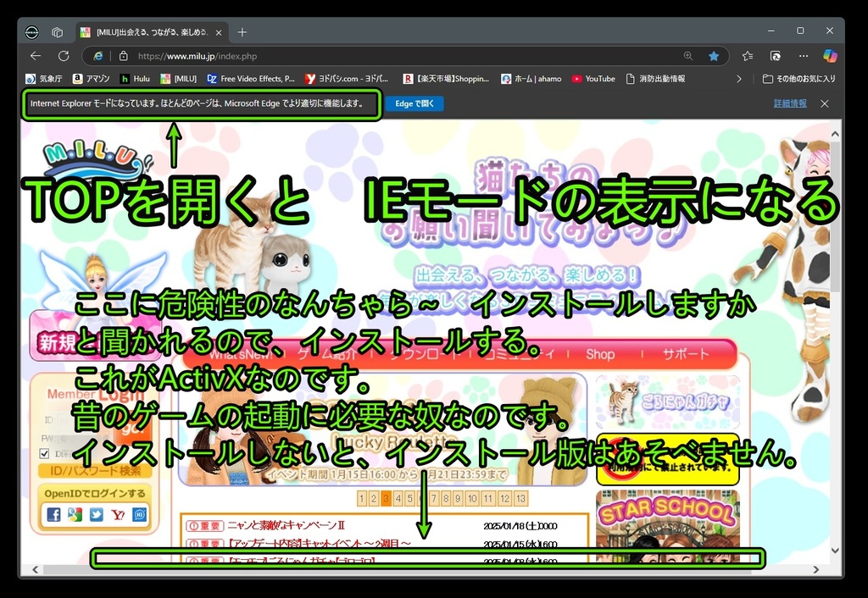Toggle the favorite star for this page
This screenshot has height=598, width=868.
(714, 56)
